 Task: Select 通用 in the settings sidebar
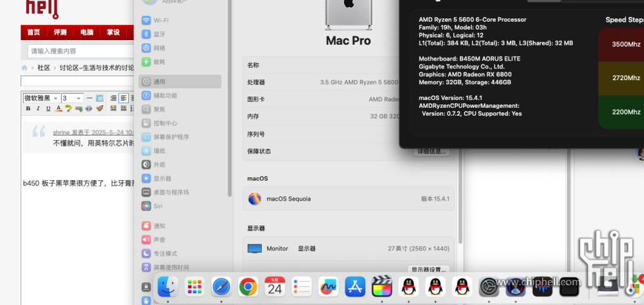tap(180, 82)
